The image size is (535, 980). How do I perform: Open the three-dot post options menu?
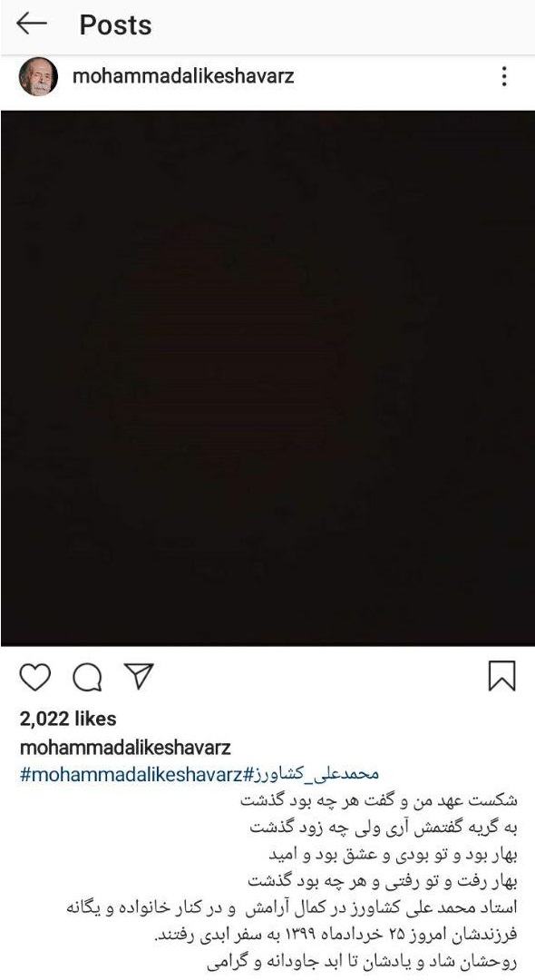(x=504, y=76)
